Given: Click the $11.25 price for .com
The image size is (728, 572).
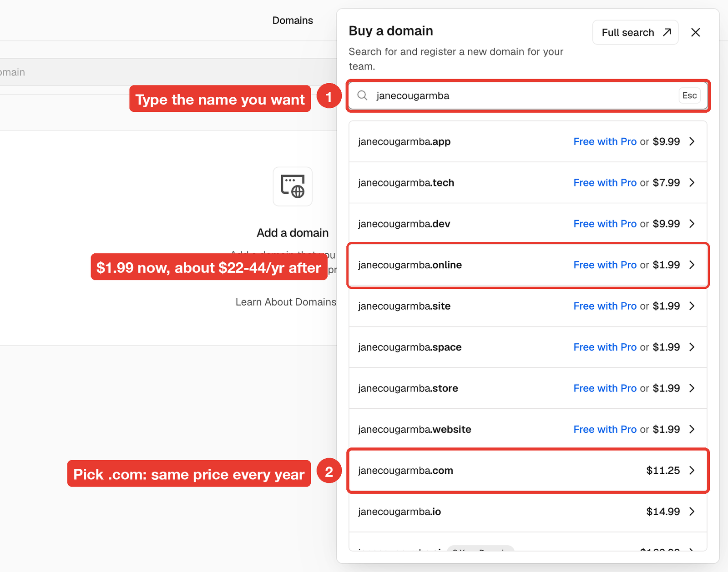Looking at the screenshot, I should pos(663,471).
